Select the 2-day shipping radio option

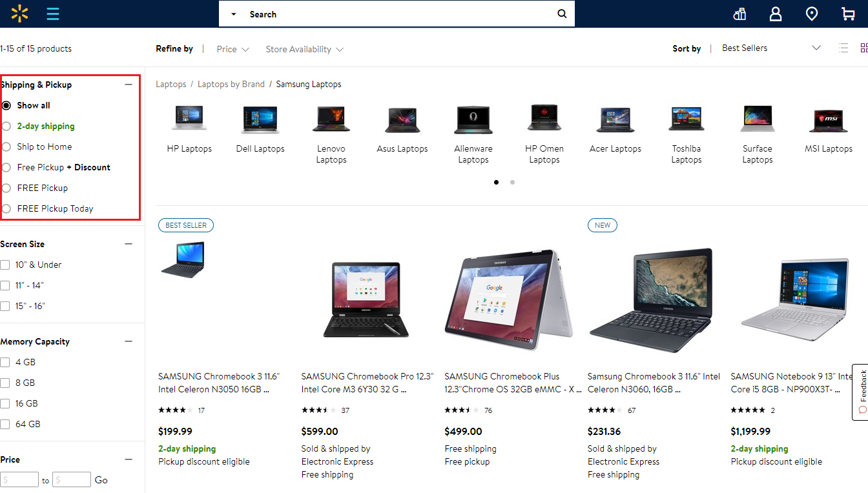coord(6,126)
